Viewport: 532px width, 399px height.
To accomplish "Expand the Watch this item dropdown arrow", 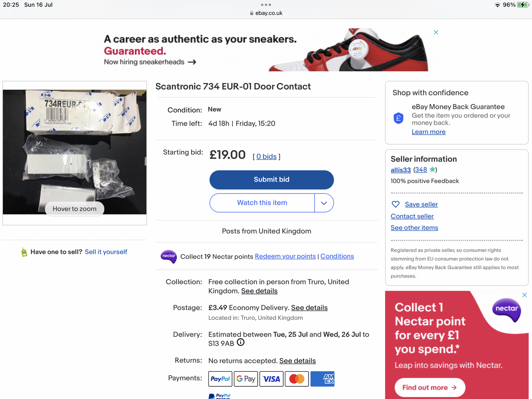I will click(324, 203).
